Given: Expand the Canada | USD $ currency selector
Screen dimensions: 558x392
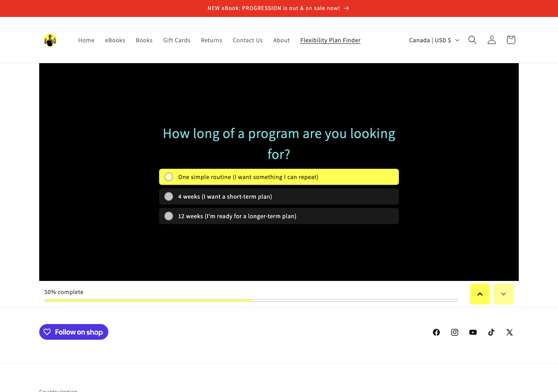Looking at the screenshot, I should (x=434, y=40).
